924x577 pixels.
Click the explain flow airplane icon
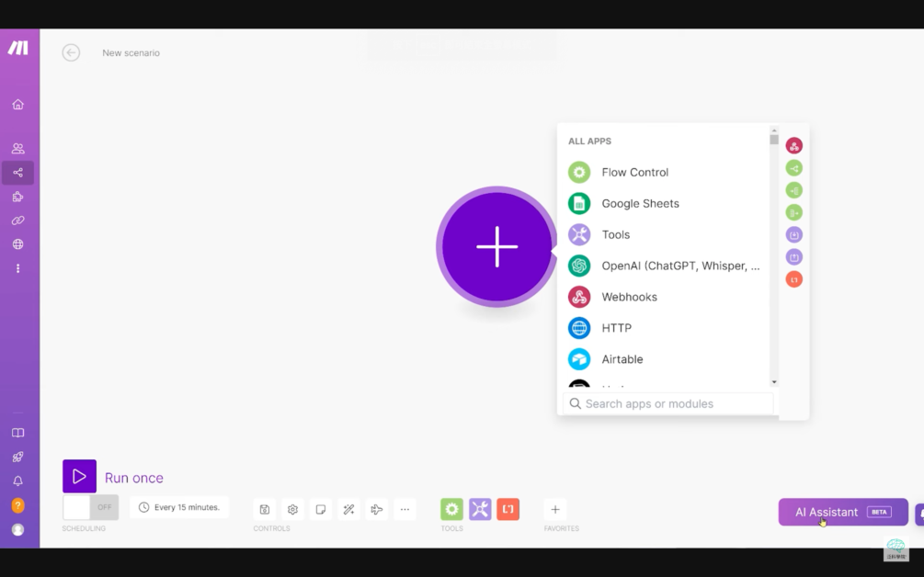point(376,509)
